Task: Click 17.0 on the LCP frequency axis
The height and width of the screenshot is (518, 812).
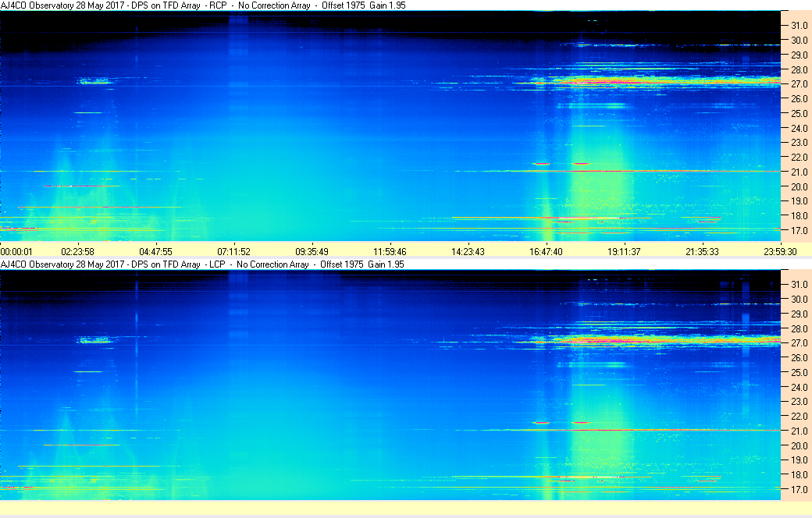Action: [799, 490]
